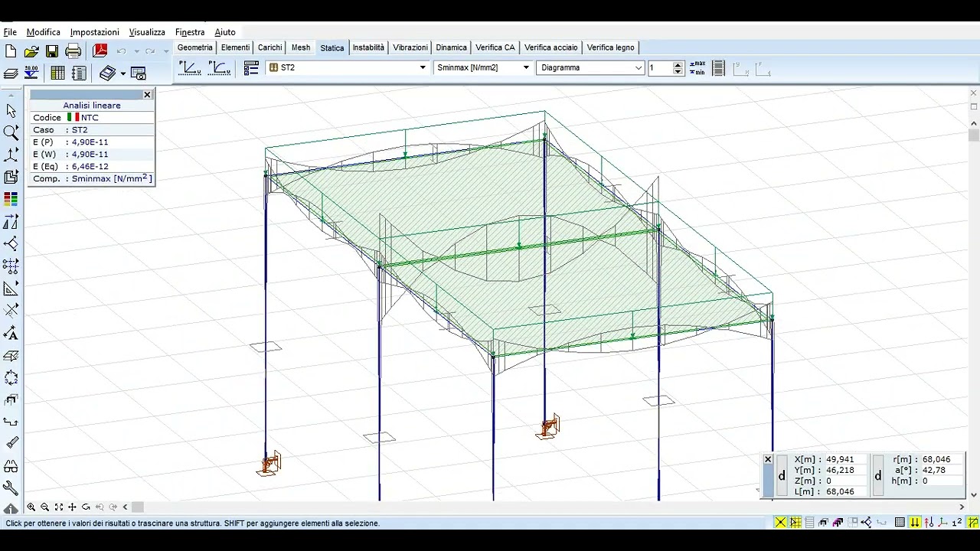Expand the drawings library dropdown arrow
The width and height of the screenshot is (980, 551).
(122, 73)
